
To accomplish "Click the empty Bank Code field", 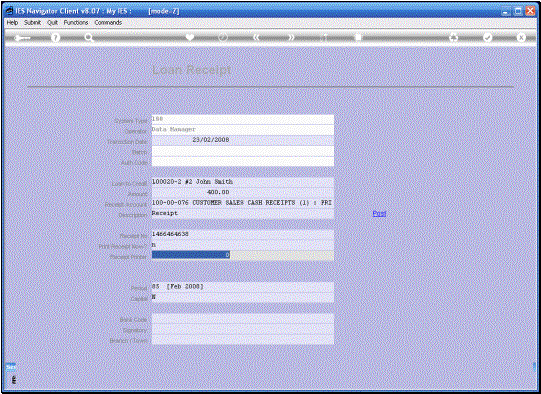I will pos(243,318).
